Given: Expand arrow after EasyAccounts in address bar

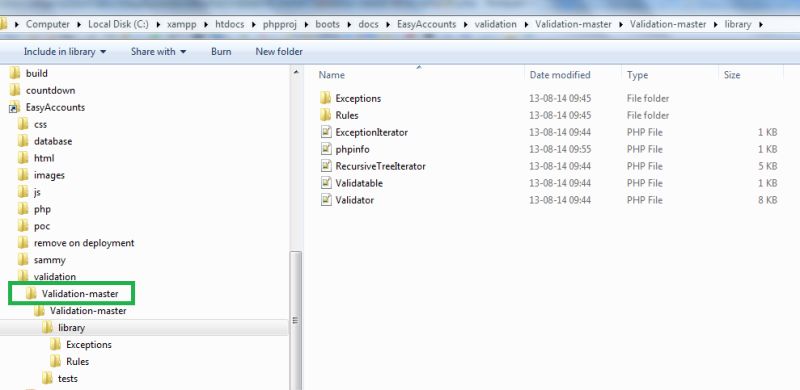Looking at the screenshot, I should pos(465,25).
